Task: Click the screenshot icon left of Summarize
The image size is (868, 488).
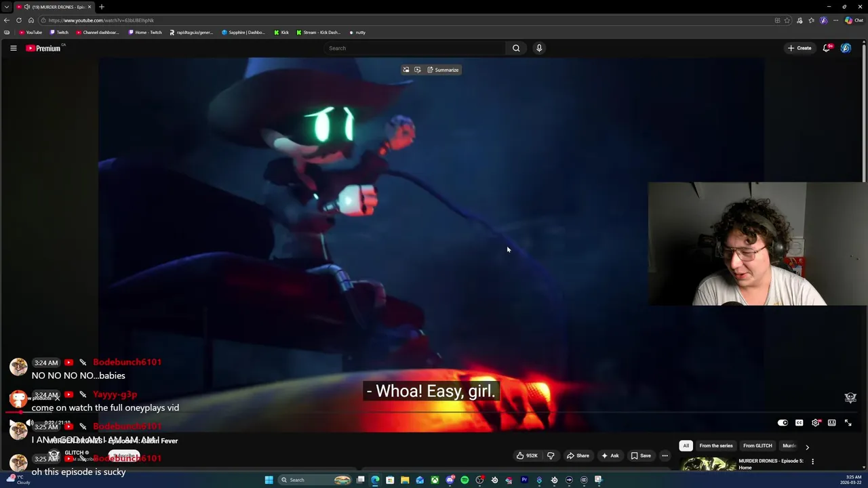Action: (x=406, y=70)
